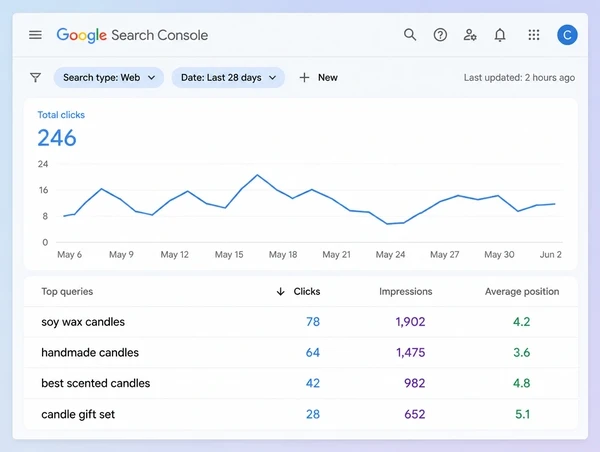Click the chart peak near May 17
This screenshot has width=600, height=452.
pos(257,175)
